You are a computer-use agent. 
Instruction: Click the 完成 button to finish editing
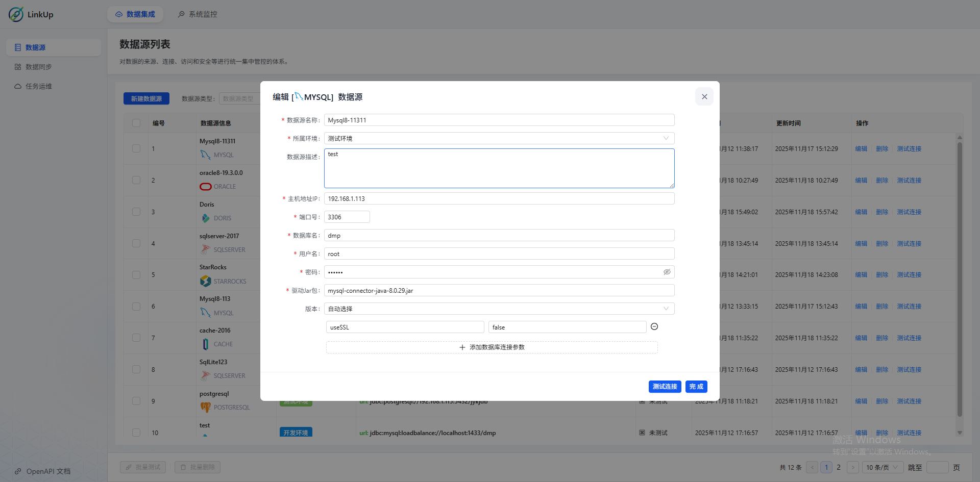click(696, 387)
